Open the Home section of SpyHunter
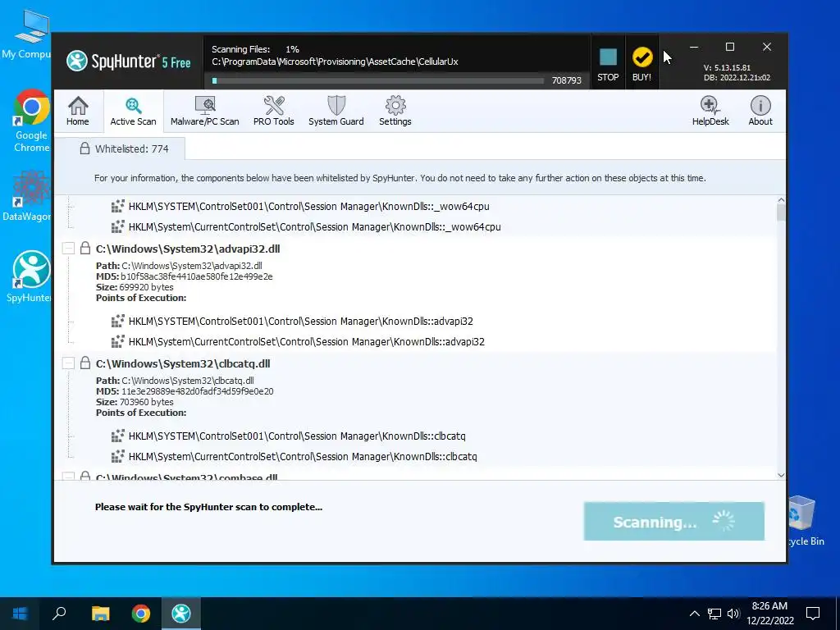 (x=78, y=111)
